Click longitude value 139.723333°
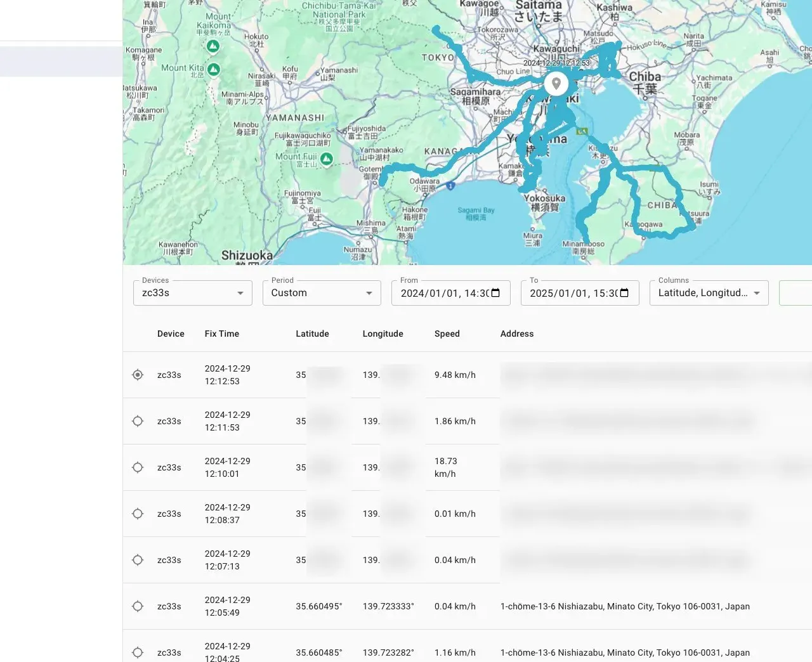The image size is (812, 662). [388, 606]
